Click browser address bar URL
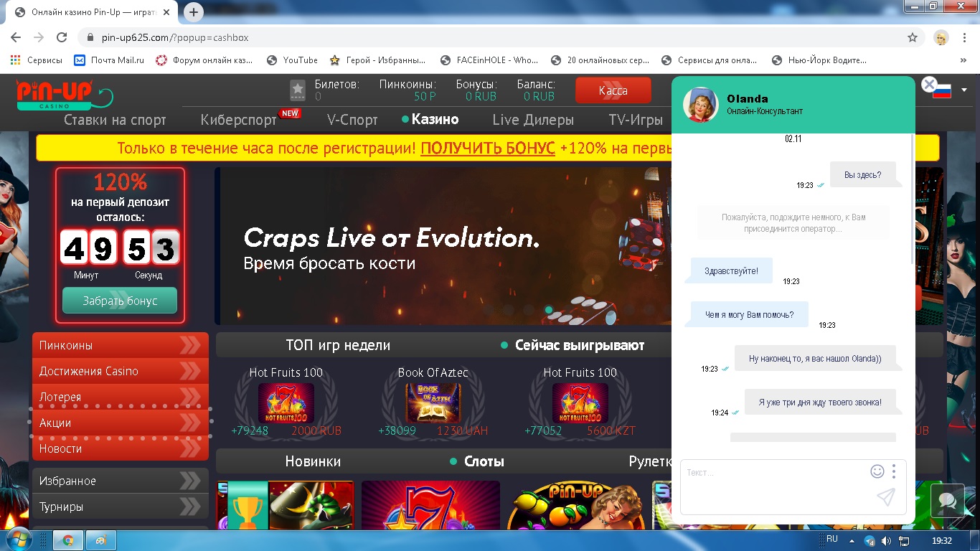980x551 pixels. tap(175, 37)
